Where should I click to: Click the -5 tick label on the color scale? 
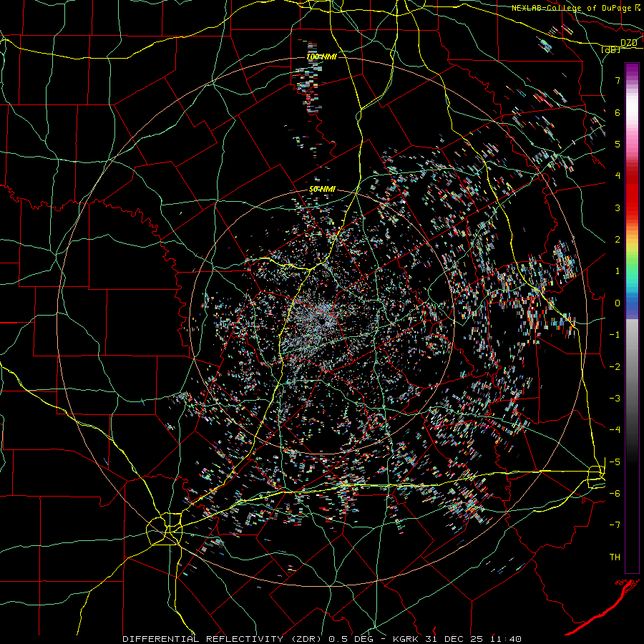pos(615,462)
